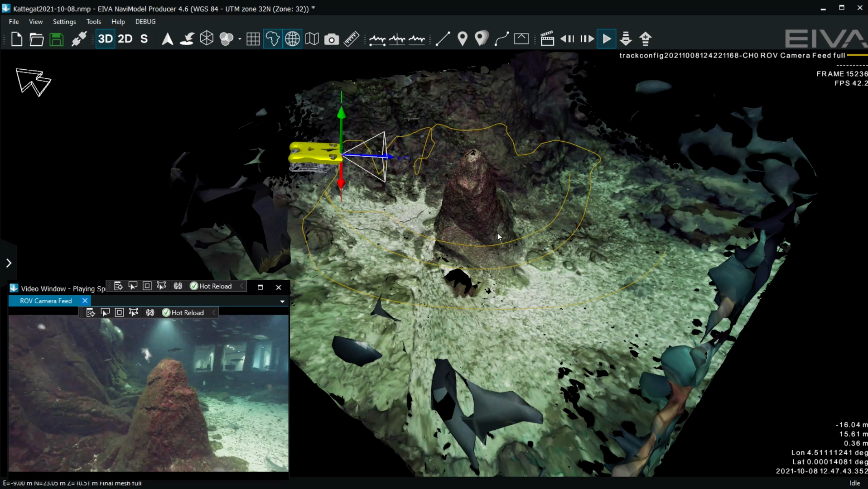Select the line drawing tool

click(x=443, y=39)
